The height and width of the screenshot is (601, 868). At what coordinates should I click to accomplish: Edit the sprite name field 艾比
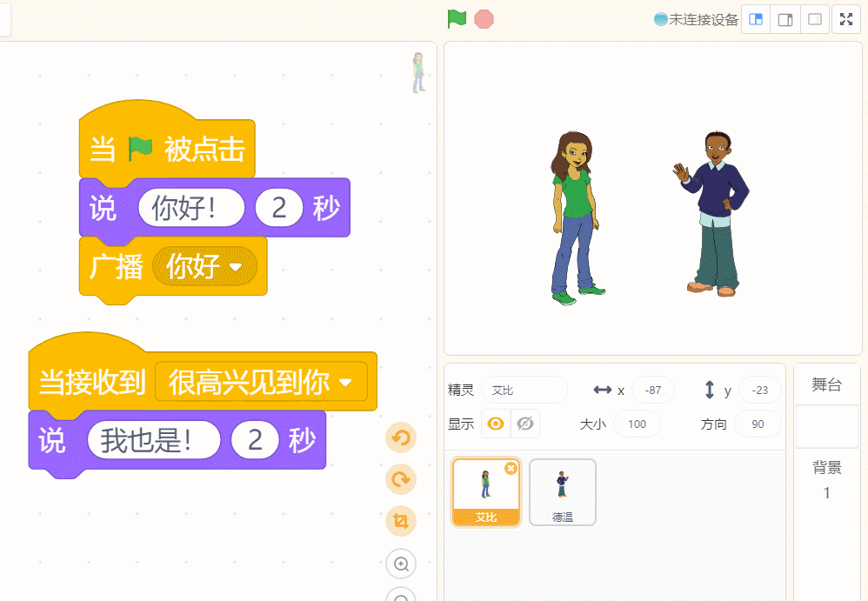[x=524, y=391]
